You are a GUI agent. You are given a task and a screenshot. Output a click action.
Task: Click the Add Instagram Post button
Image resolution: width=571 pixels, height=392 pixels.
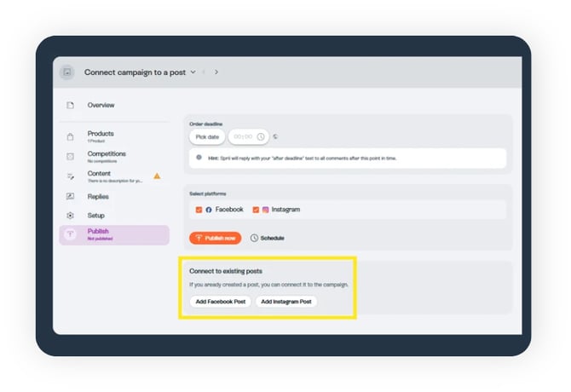(286, 302)
